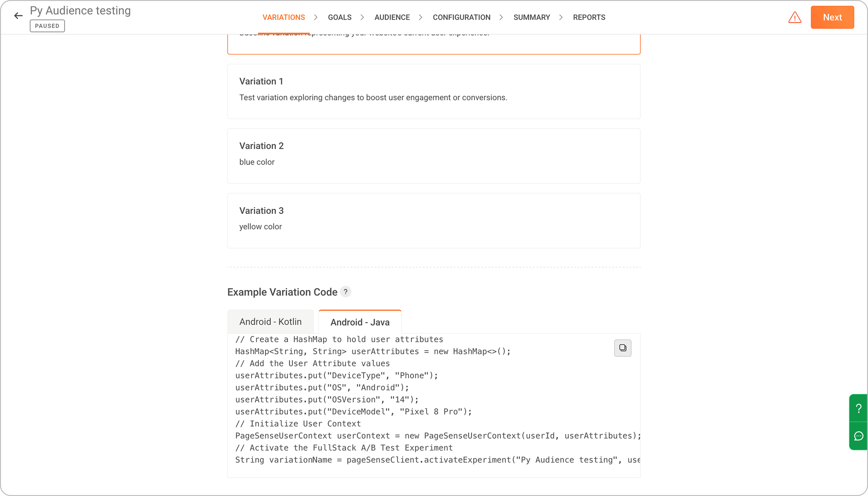Open the green chat bubble widget
868x496 pixels.
coord(858,436)
